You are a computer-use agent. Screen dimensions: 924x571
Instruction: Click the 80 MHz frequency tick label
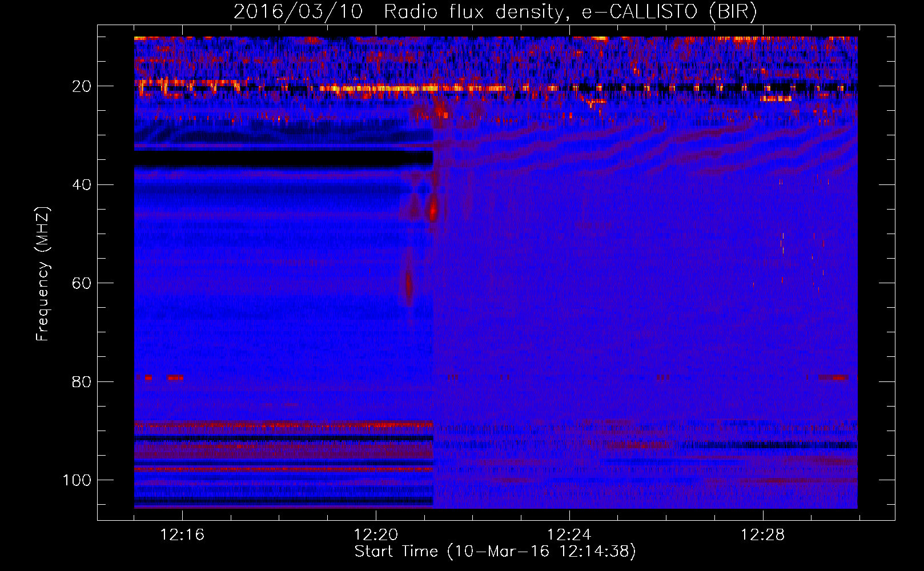82,381
